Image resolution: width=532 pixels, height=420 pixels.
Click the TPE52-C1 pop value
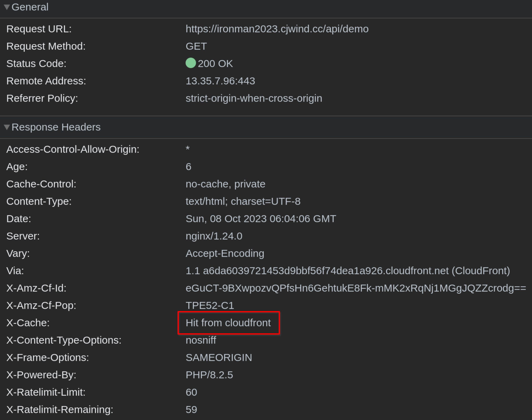point(210,305)
